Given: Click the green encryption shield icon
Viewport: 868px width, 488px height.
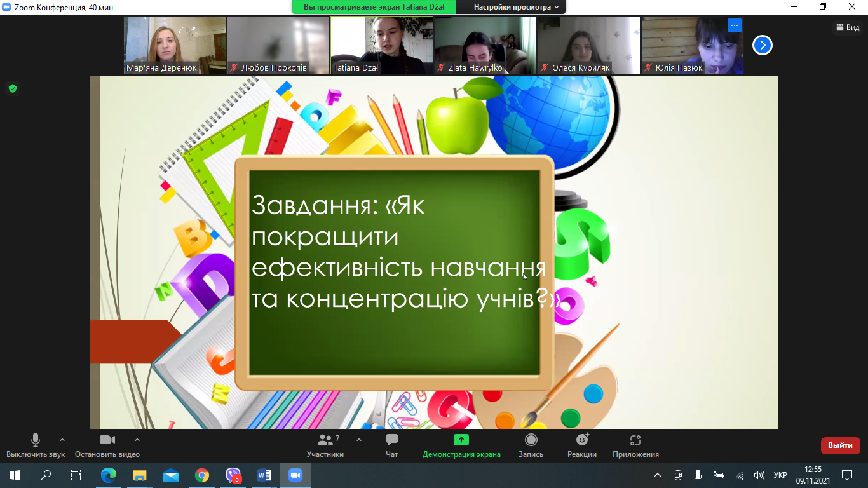Looking at the screenshot, I should click(13, 88).
